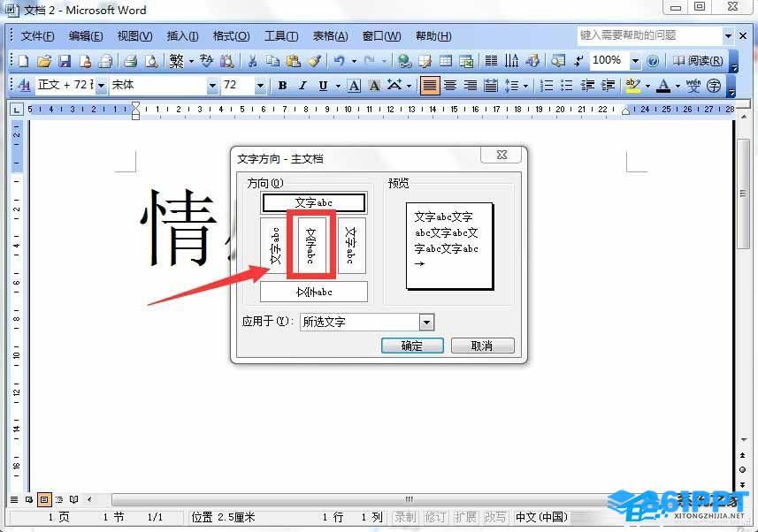The width and height of the screenshot is (758, 532).
Task: Click the Character Border A icon
Action: [354, 86]
